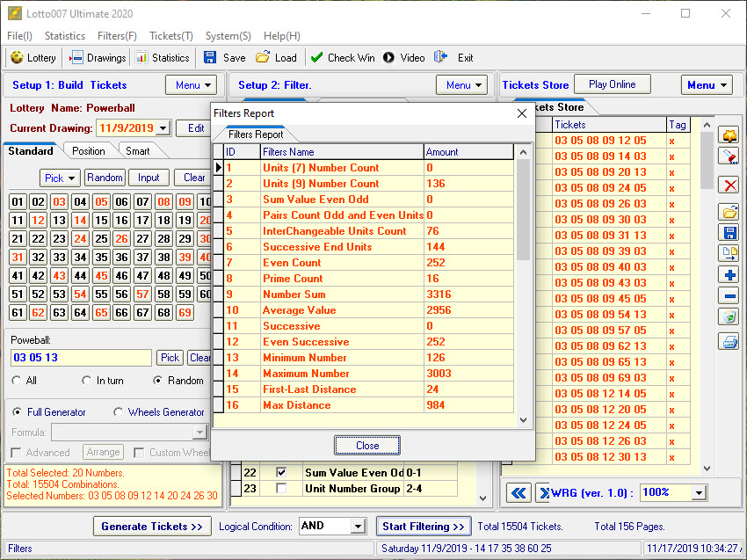Open the File(I) menu
Image resolution: width=747 pixels, height=560 pixels.
click(x=19, y=36)
